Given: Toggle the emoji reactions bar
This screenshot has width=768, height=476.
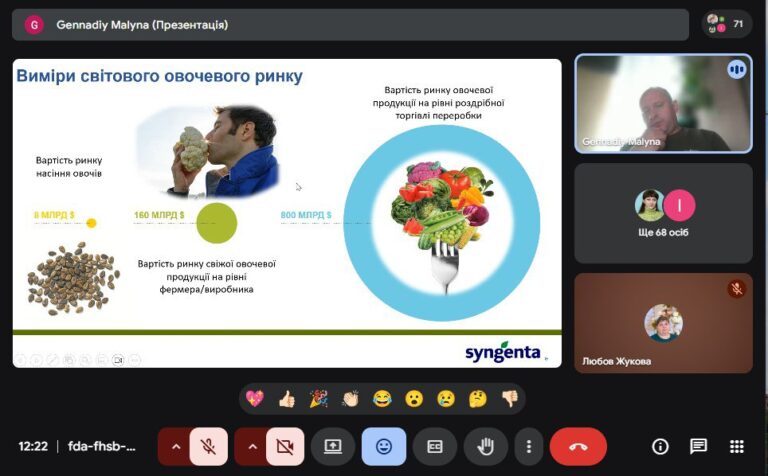Looking at the screenshot, I should point(384,447).
